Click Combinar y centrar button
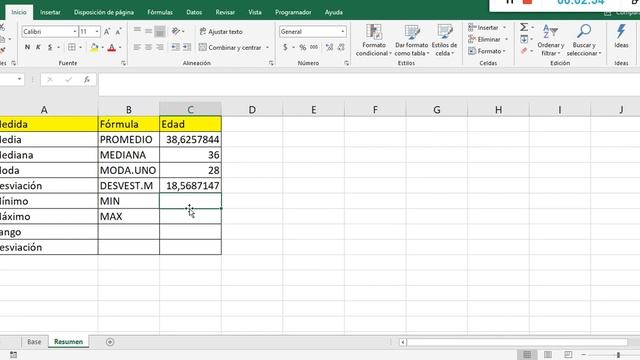Screen dimensions: 640x360 click(230, 47)
